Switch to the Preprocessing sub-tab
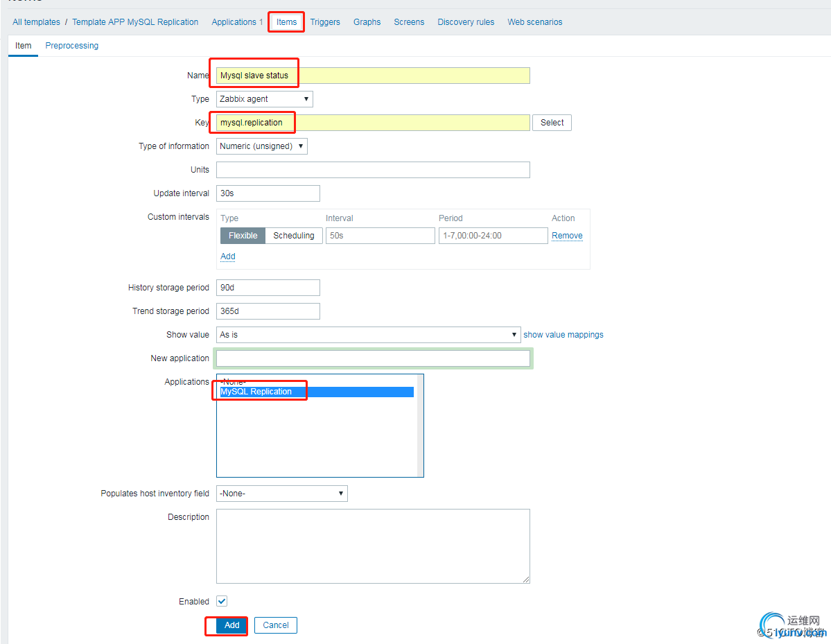The width and height of the screenshot is (831, 644). (71, 46)
